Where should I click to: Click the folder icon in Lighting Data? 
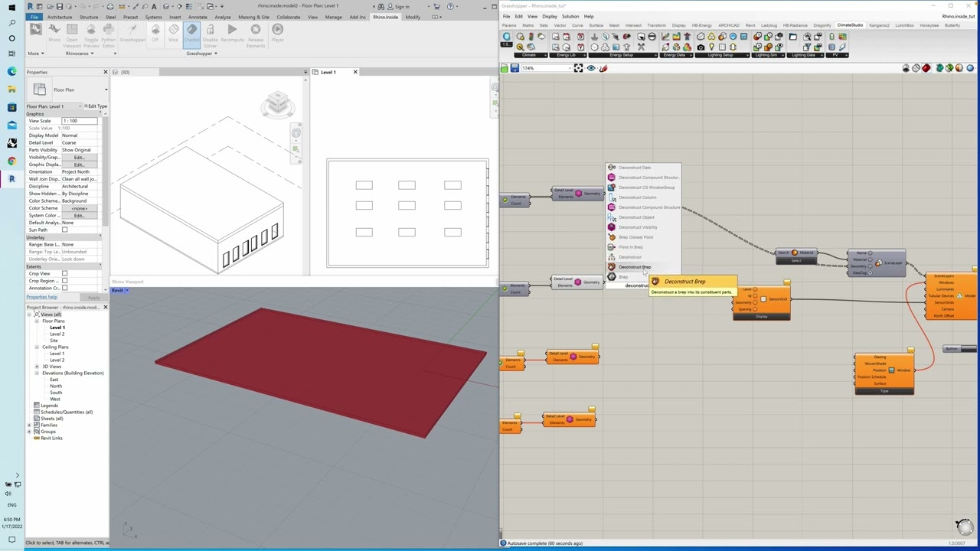coord(792,37)
